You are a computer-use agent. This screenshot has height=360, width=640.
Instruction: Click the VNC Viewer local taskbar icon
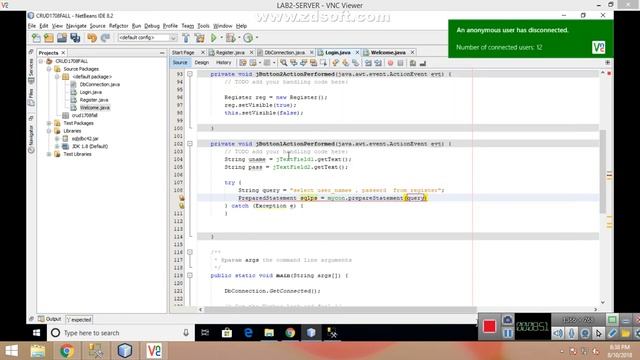[x=154, y=351]
